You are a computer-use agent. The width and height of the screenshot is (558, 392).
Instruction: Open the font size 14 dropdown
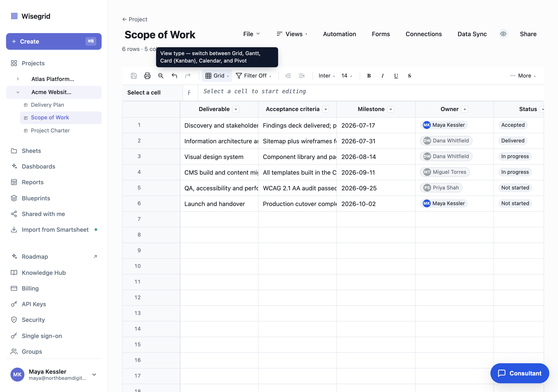(x=346, y=76)
